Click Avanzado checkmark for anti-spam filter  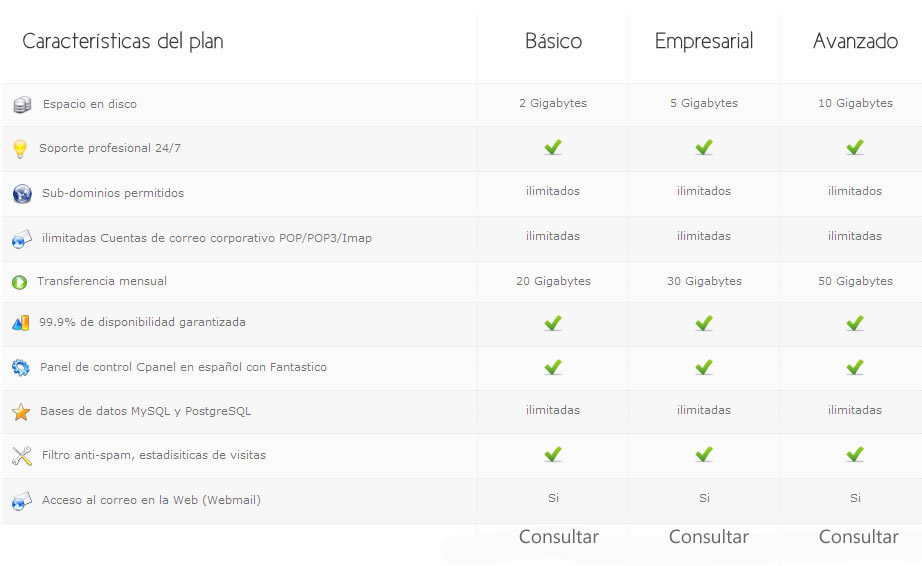click(x=855, y=455)
